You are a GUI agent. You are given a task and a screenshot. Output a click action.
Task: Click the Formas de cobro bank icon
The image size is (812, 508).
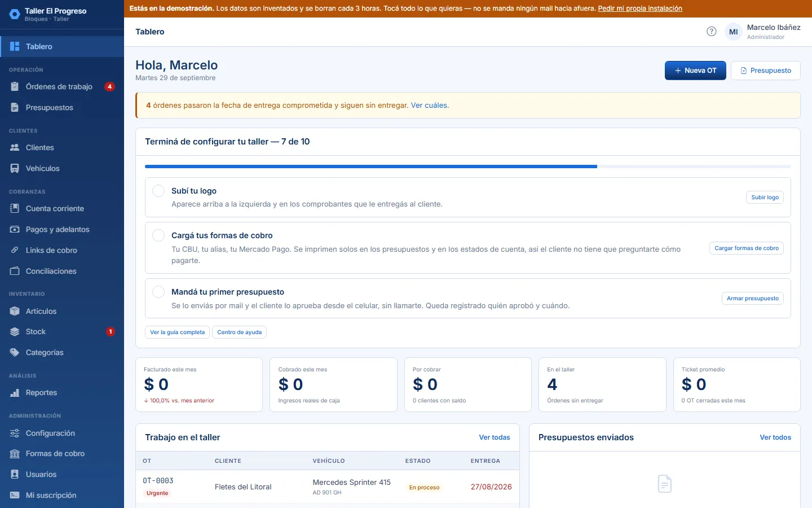(x=15, y=453)
